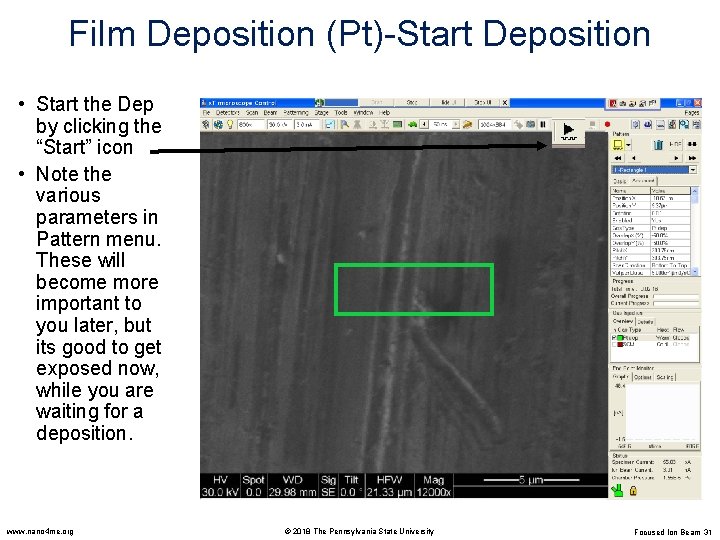The height and width of the screenshot is (540, 720).
Task: Go to the next pattern (single right arrow)
Action: [x=676, y=158]
